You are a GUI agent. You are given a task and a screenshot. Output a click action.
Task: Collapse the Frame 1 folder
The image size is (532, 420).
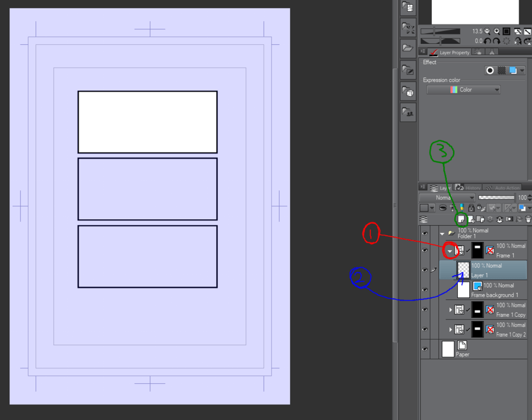pos(450,250)
